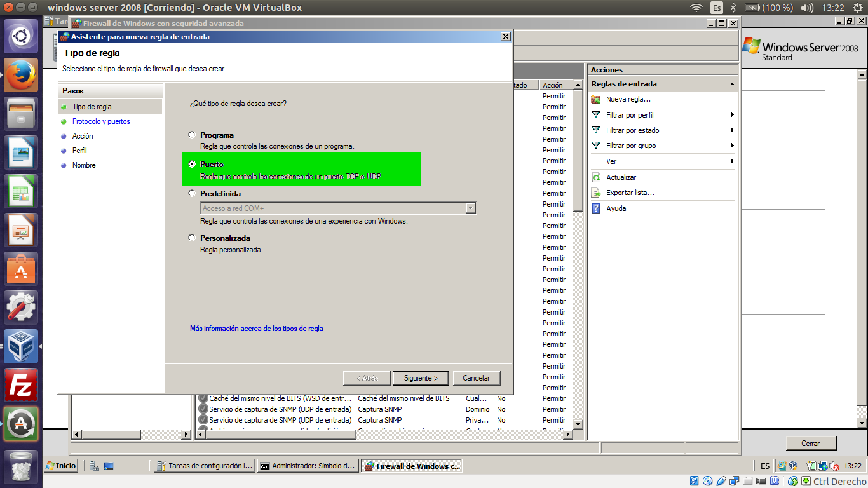Viewport: 868px width, 488px height.
Task: Open the session gear menu in top panel
Action: point(858,8)
